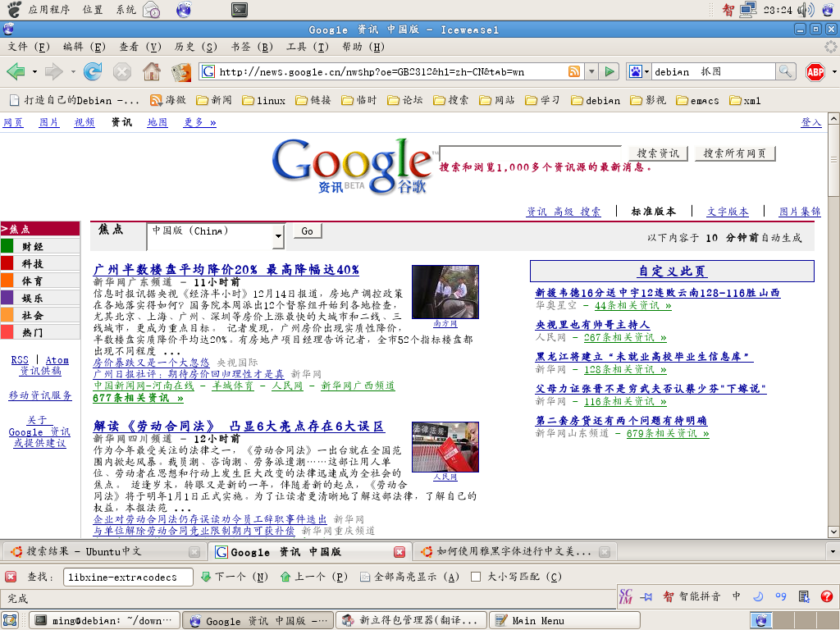Viewport: 840px width, 630px height.
Task: Click the Stop loading icon
Action: (x=122, y=71)
